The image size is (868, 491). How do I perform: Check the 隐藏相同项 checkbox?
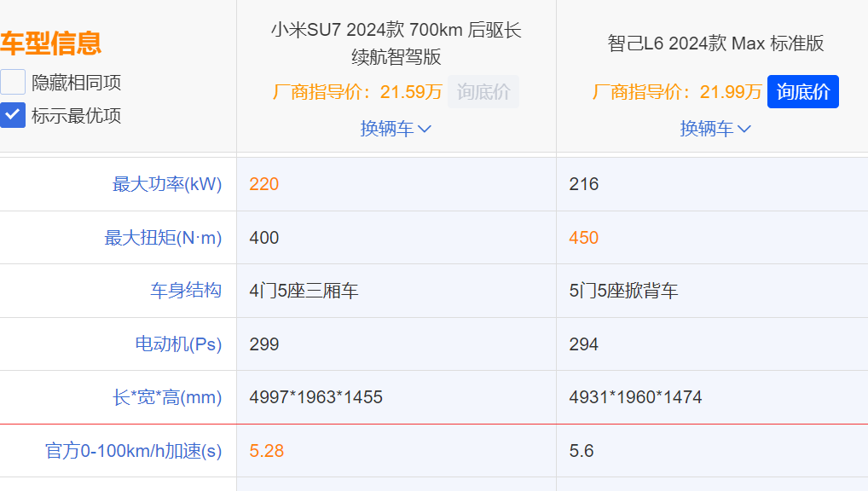point(12,82)
